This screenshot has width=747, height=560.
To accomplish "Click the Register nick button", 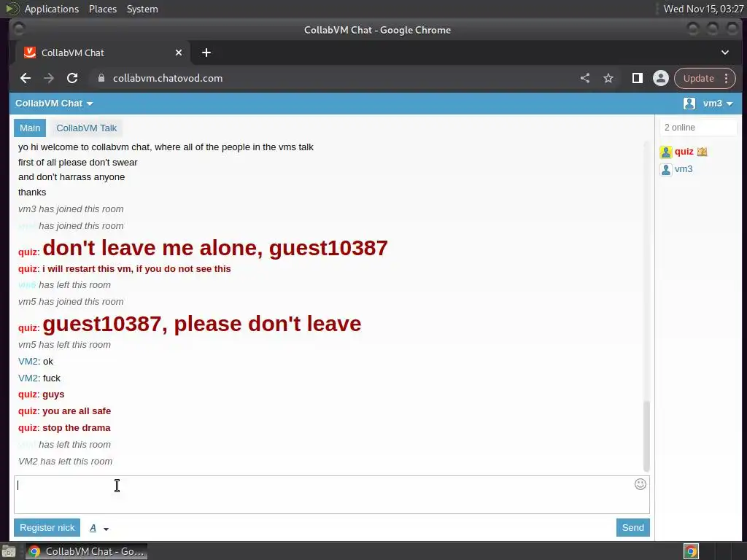I will point(47,528).
